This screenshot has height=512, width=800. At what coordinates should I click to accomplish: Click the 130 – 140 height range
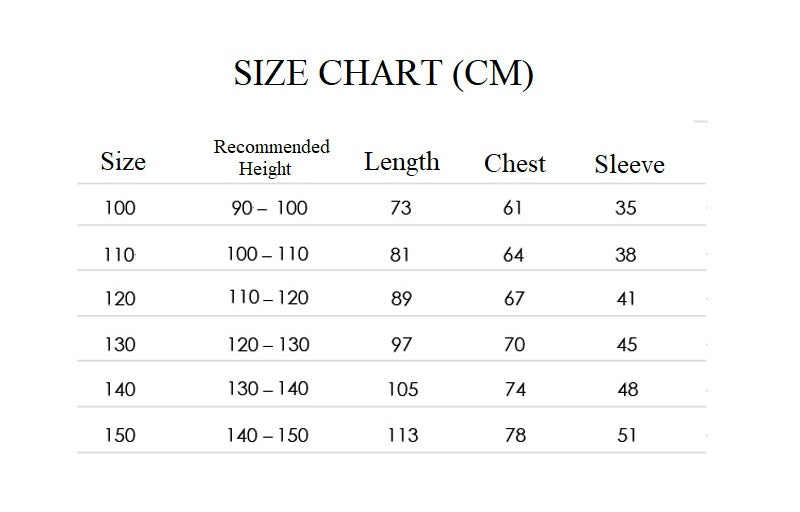point(268,389)
